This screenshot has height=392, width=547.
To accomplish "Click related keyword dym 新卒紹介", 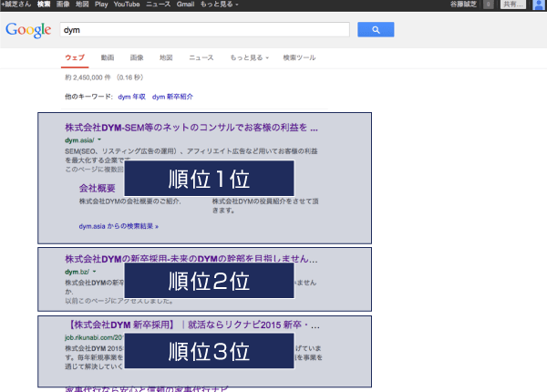I will coord(172,97).
